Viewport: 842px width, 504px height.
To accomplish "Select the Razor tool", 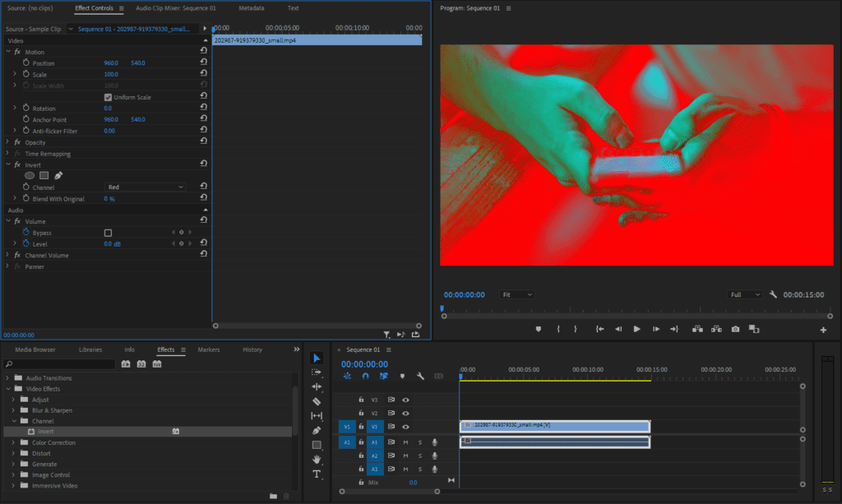I will click(317, 401).
